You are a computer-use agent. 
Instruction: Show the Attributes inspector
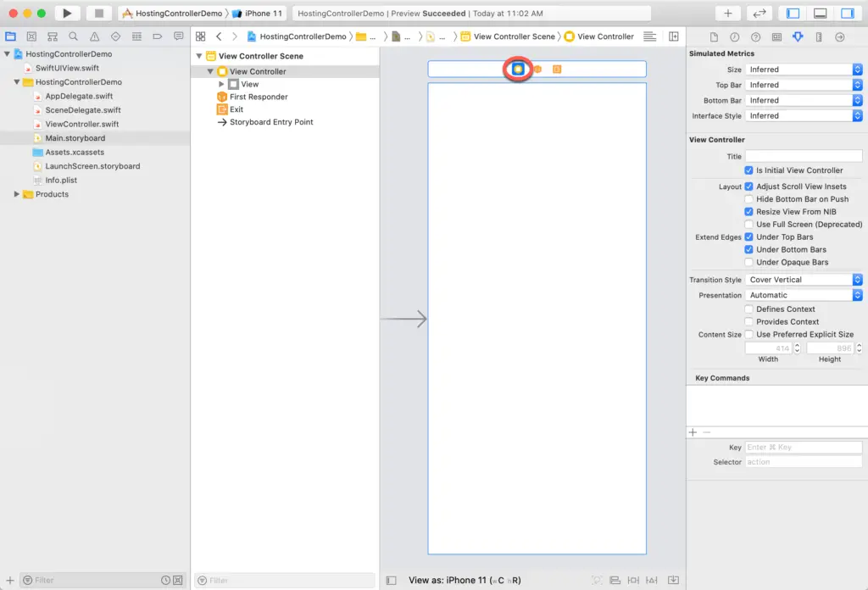[798, 37]
